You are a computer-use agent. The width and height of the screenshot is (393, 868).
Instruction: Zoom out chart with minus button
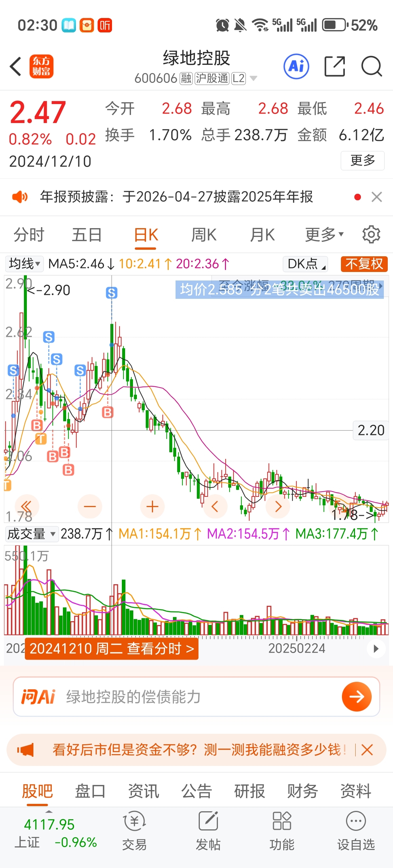[90, 506]
